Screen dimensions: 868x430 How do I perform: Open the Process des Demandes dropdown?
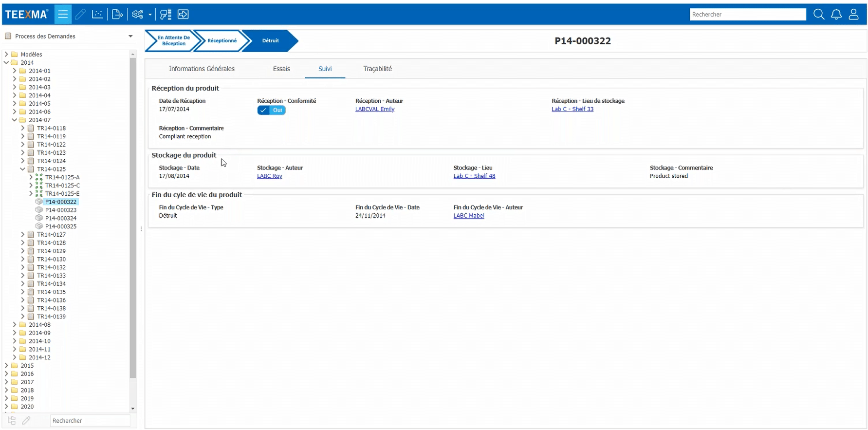coord(68,36)
